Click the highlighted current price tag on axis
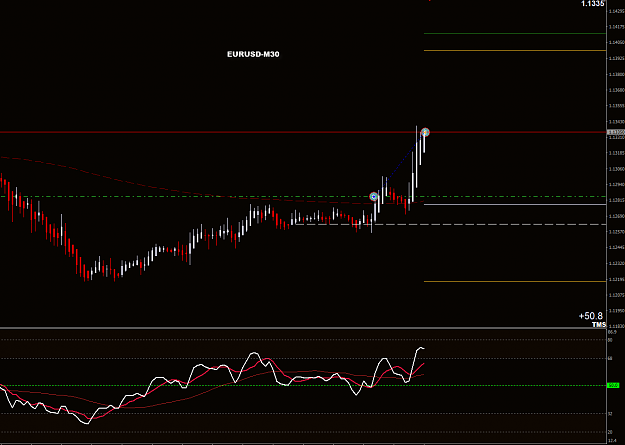This screenshot has width=625, height=445. click(x=615, y=132)
